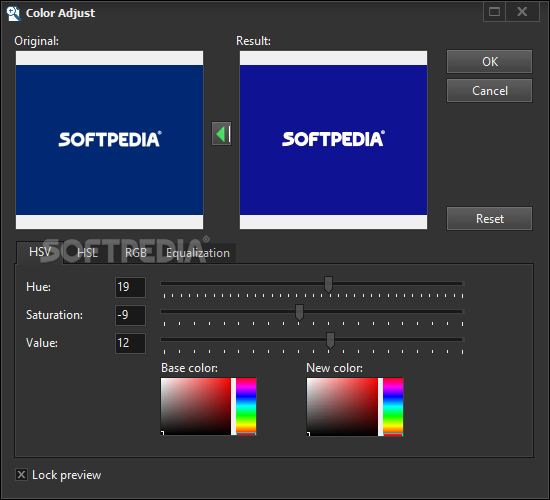Viewport: 550px width, 500px height.
Task: Click the Hue slider handle
Action: pyautogui.click(x=328, y=284)
